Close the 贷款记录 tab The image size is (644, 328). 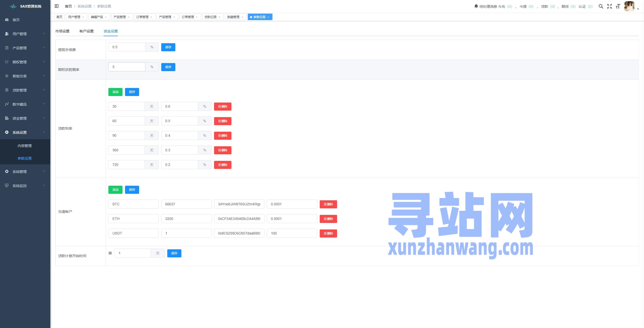(x=219, y=17)
